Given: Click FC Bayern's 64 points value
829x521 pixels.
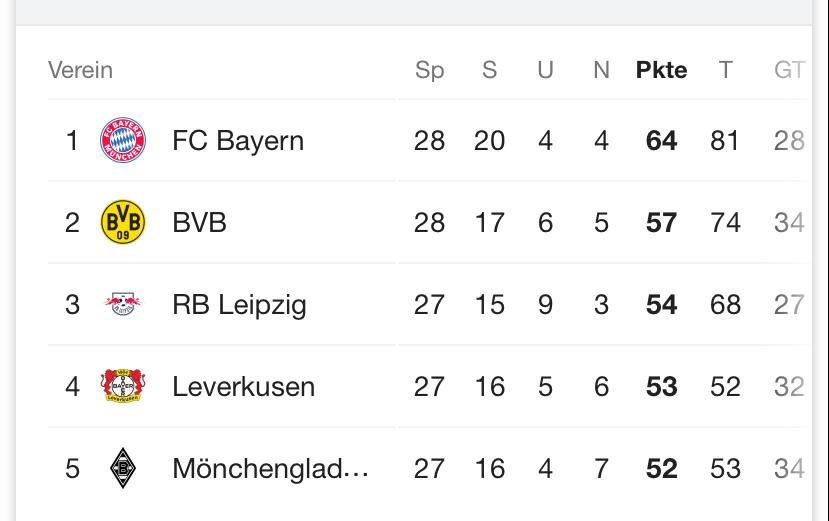Looking at the screenshot, I should (661, 141).
